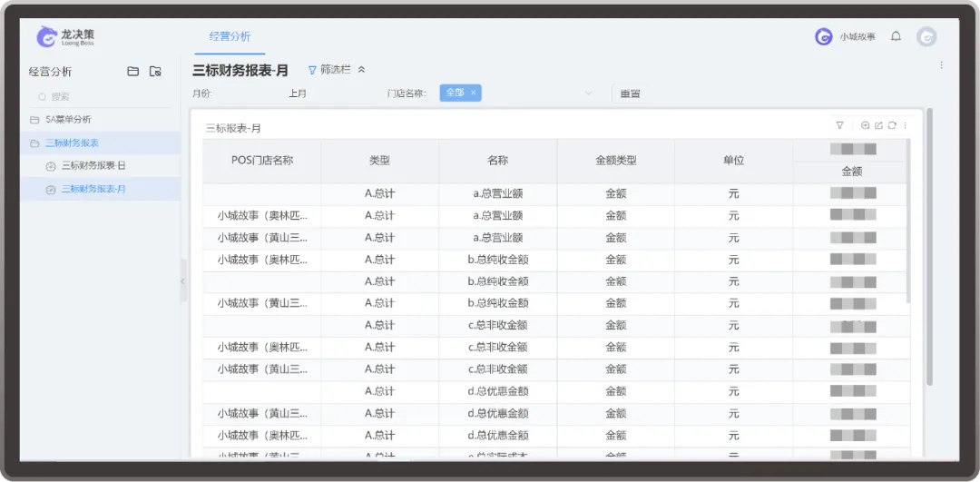The width and height of the screenshot is (980, 482).
Task: Click the 金额 column sub-header
Action: pyautogui.click(x=852, y=172)
